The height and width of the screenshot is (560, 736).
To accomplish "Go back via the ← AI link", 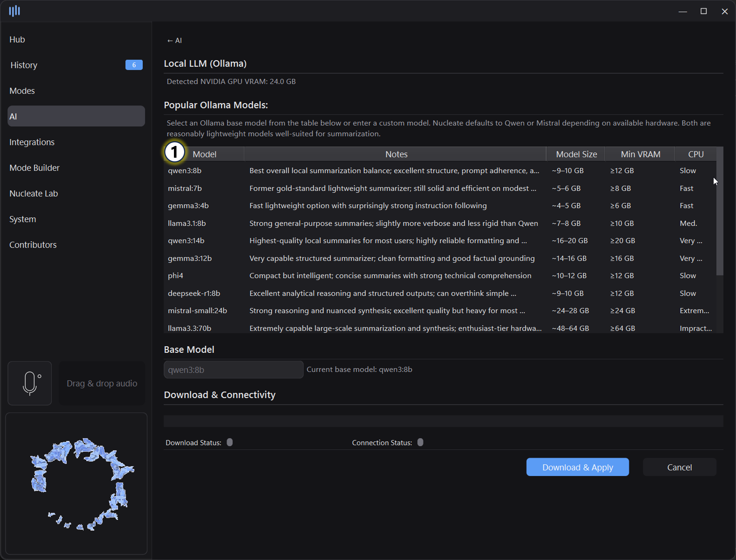I will click(x=174, y=40).
